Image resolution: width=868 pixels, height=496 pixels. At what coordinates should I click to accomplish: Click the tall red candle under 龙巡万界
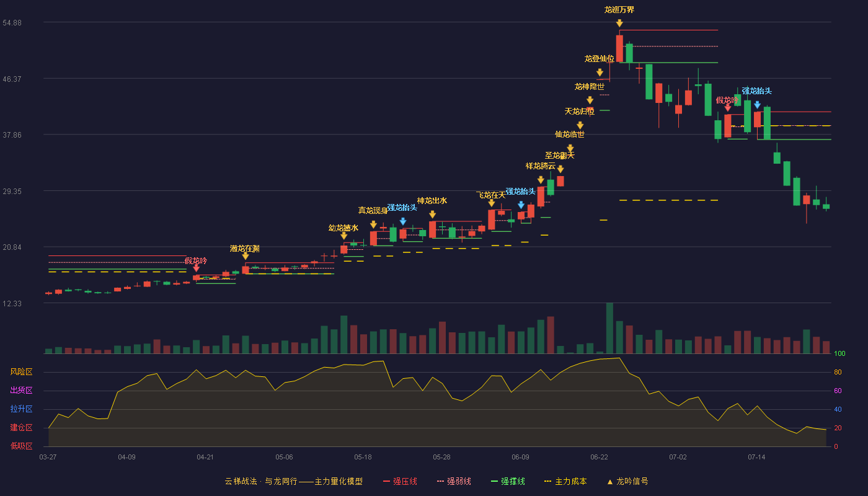coord(619,48)
